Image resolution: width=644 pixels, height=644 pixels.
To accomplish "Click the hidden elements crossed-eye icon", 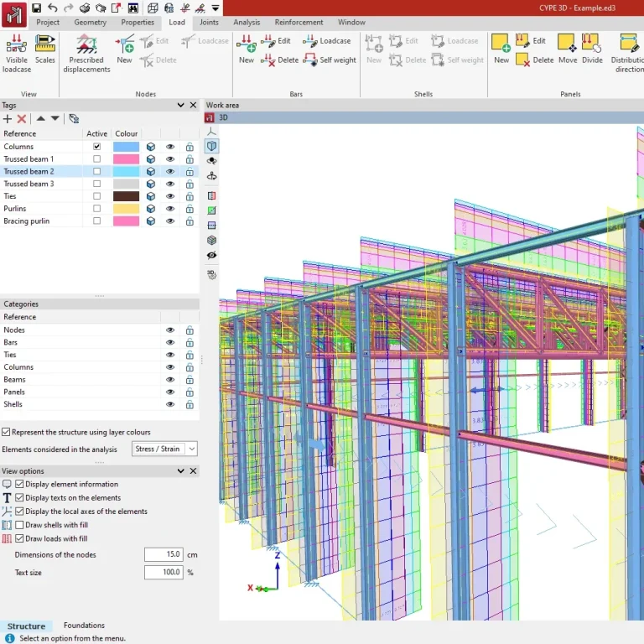I will pyautogui.click(x=211, y=255).
